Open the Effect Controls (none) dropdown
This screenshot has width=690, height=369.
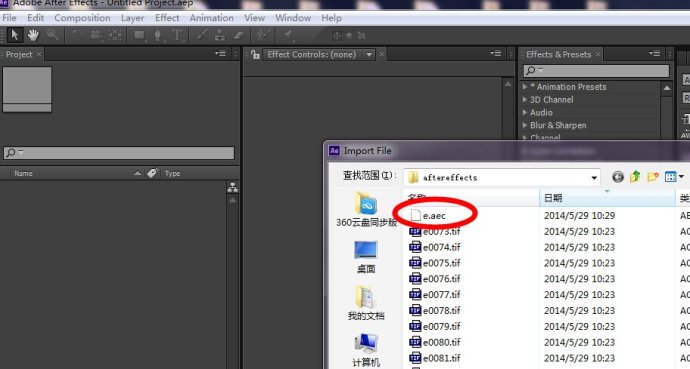click(369, 55)
